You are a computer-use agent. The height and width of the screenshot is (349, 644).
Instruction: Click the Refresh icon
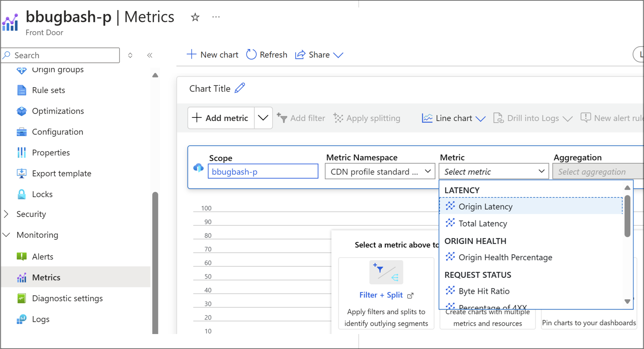[251, 55]
